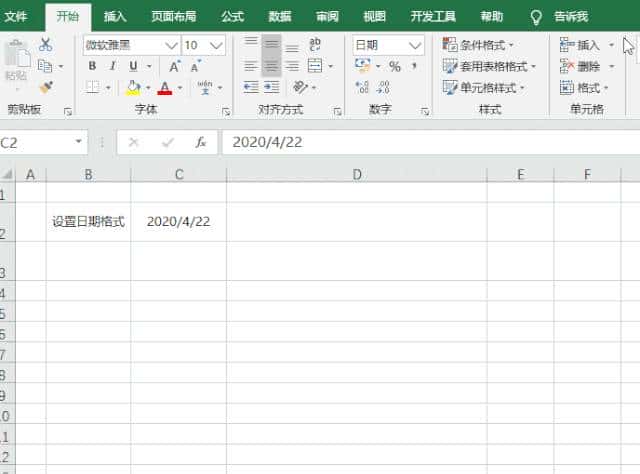640x474 pixels.
Task: Expand the underline style arrow
Action: tap(149, 66)
